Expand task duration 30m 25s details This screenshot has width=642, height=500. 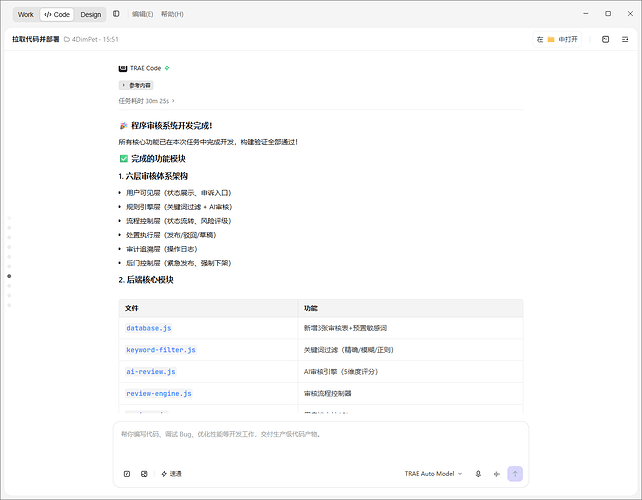[x=146, y=101]
